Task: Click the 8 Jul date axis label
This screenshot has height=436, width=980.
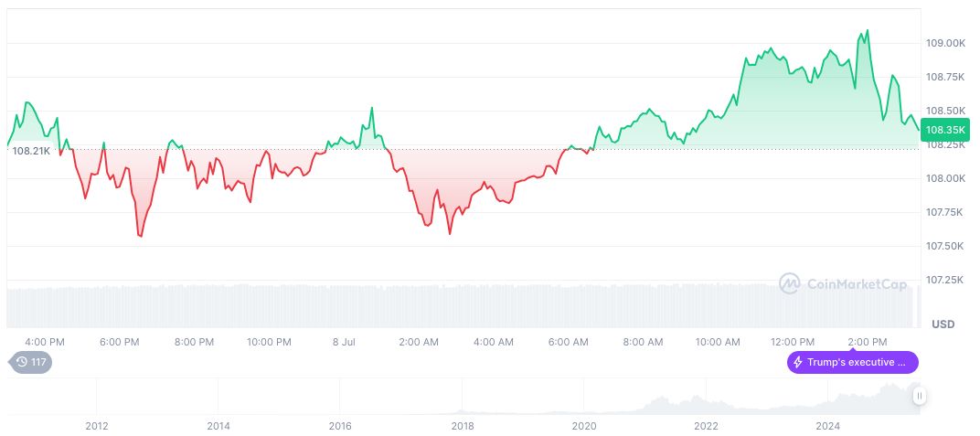Action: click(343, 342)
